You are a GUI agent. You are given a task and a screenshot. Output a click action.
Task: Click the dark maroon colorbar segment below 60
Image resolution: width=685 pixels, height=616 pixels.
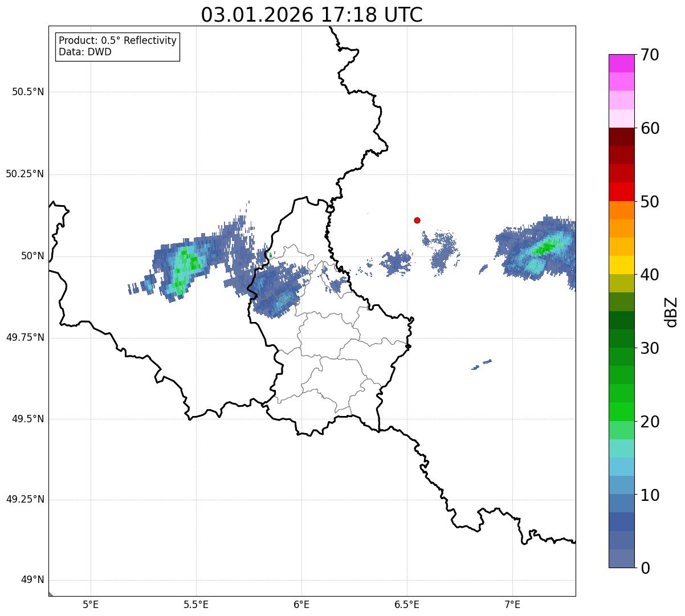(621, 137)
